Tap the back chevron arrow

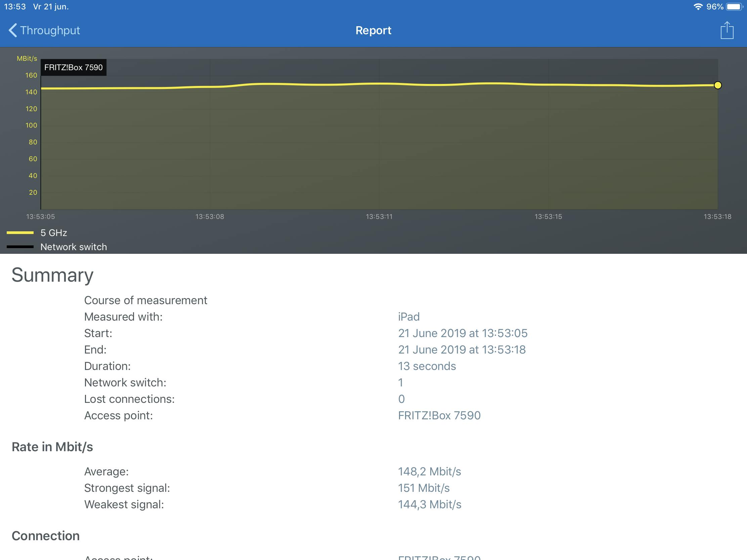tap(12, 30)
